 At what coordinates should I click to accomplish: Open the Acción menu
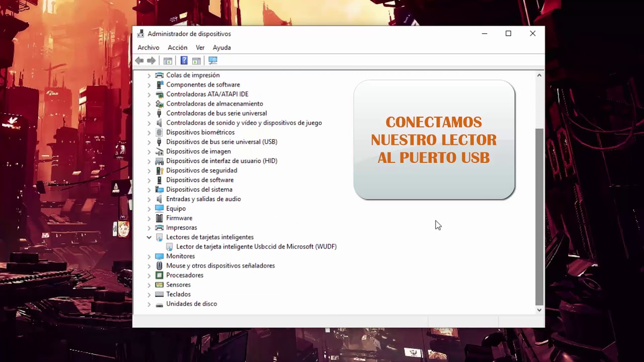(x=178, y=47)
